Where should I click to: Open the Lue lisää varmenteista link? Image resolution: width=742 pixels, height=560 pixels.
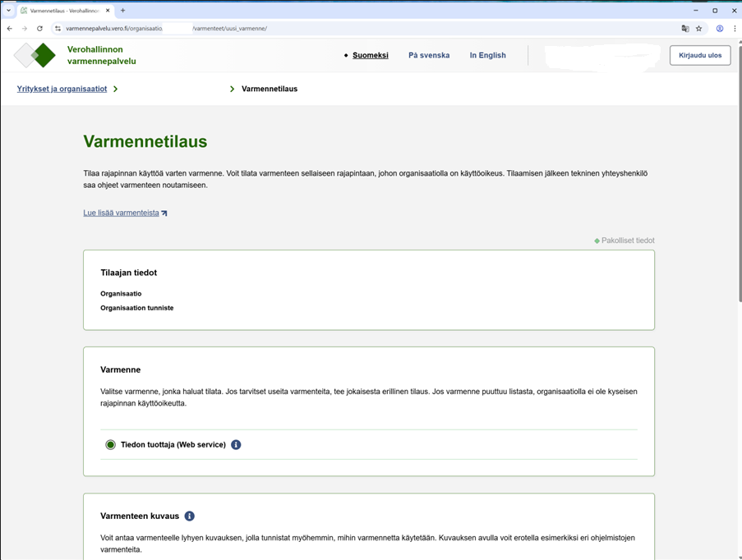tap(122, 213)
